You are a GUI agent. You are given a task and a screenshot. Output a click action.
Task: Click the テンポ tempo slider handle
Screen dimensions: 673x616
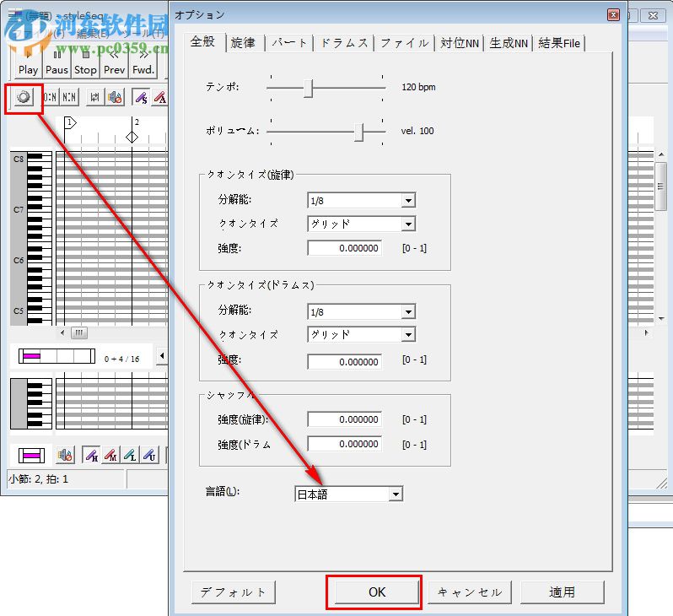(308, 88)
